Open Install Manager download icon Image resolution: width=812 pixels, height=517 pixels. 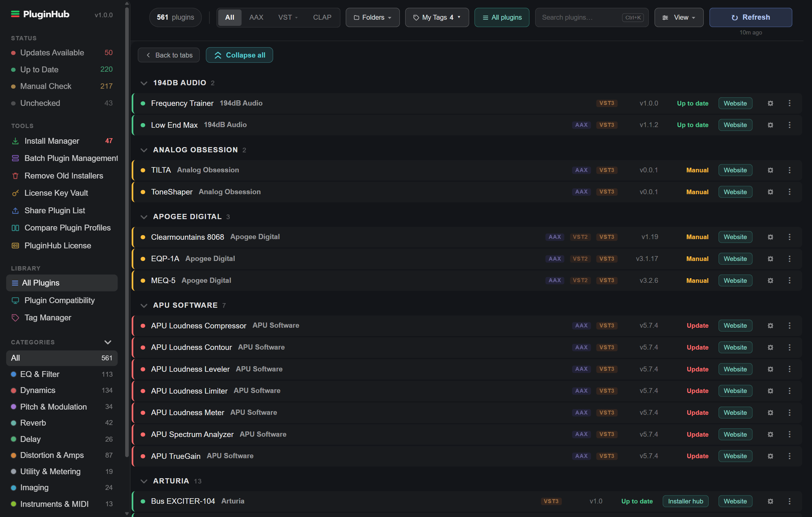(15, 141)
